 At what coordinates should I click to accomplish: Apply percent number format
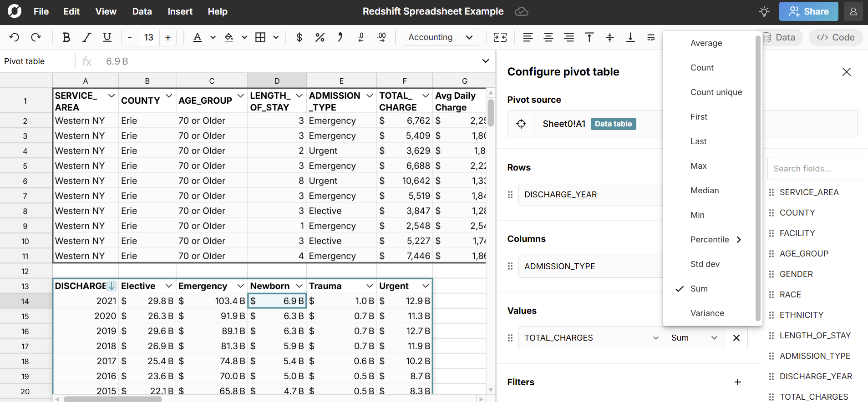(x=320, y=37)
